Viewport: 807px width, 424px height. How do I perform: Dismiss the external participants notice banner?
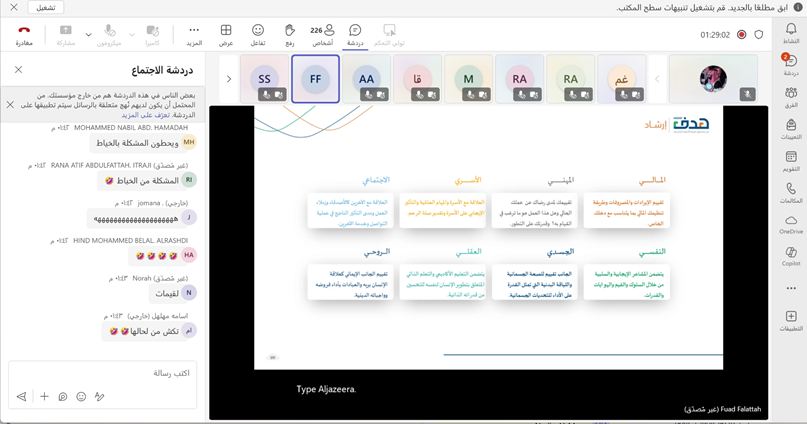click(11, 104)
